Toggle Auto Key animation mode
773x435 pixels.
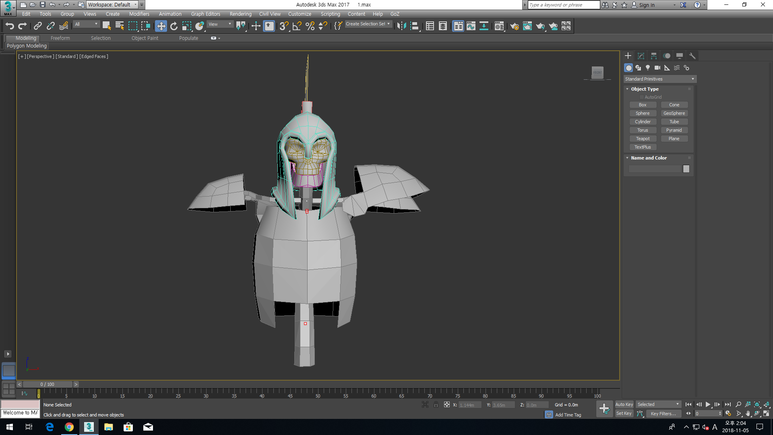[x=624, y=404]
